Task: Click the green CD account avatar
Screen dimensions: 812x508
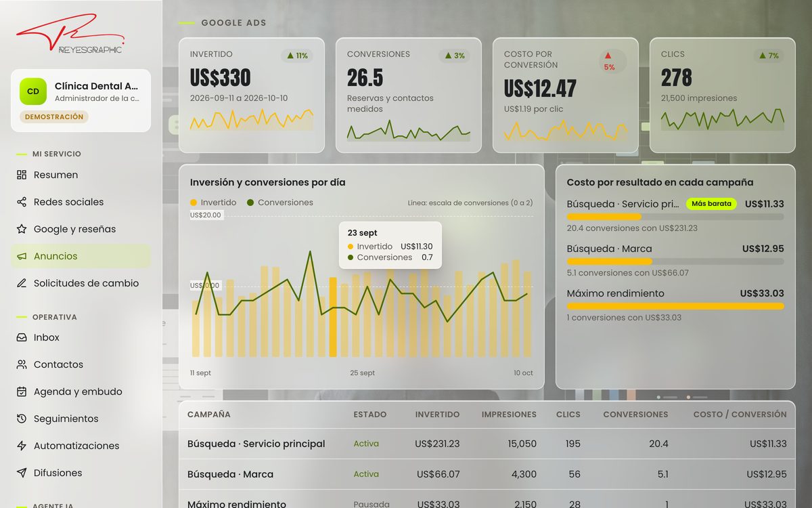Action: coord(33,91)
